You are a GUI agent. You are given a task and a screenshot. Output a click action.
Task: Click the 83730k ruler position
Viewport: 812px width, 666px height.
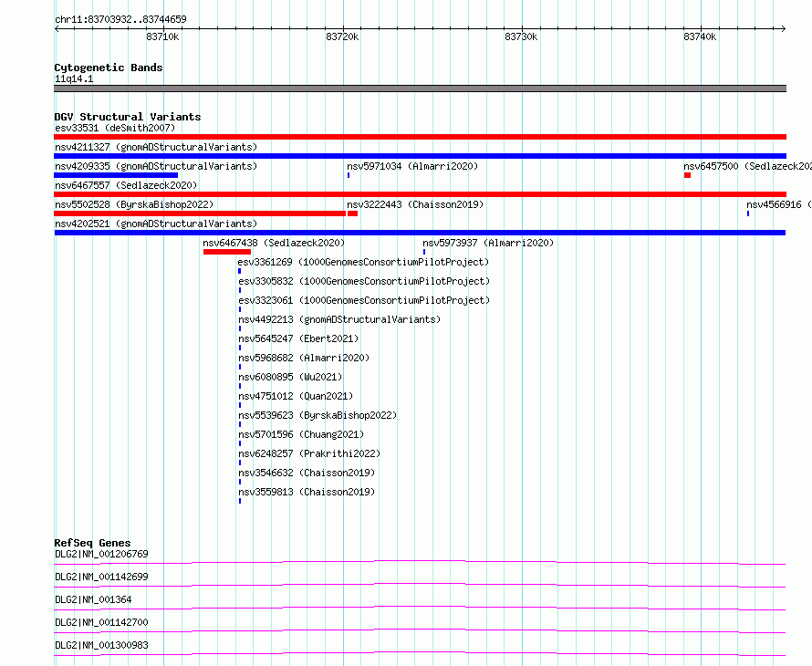pyautogui.click(x=521, y=36)
